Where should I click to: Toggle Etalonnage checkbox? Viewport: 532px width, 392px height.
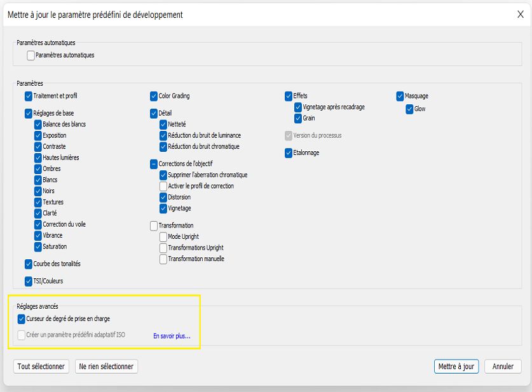pyautogui.click(x=289, y=153)
